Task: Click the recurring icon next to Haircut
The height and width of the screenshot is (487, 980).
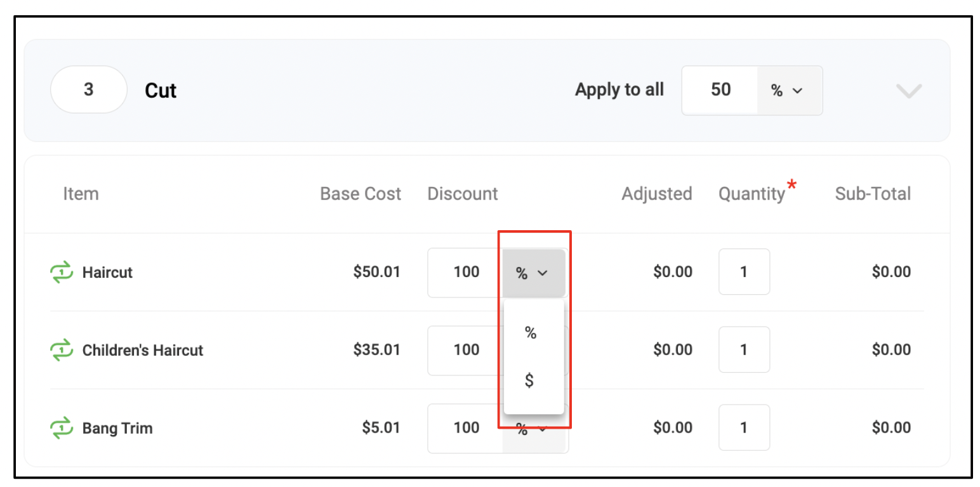Action: 62,273
